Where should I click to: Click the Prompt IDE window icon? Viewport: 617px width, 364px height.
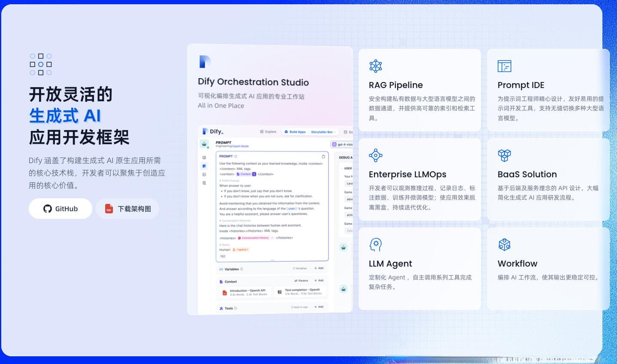click(x=505, y=66)
